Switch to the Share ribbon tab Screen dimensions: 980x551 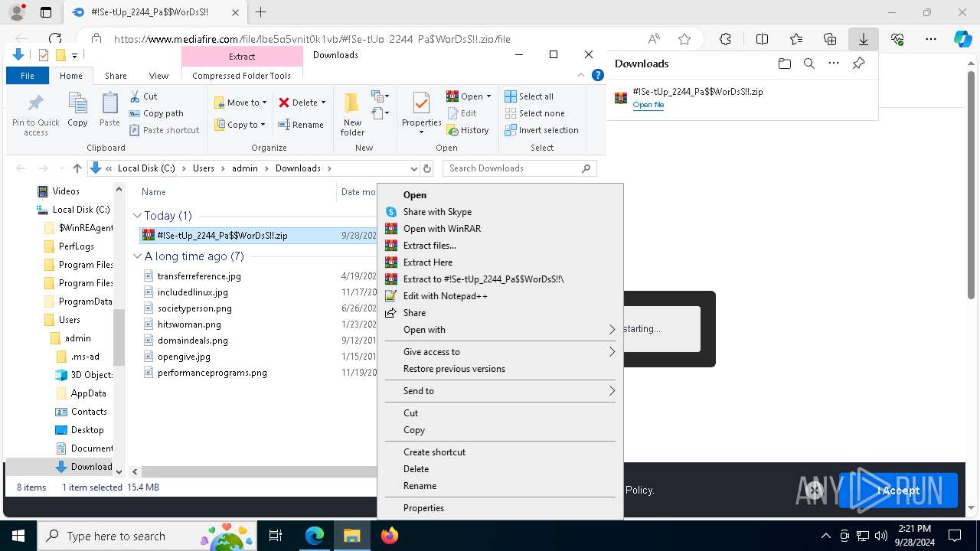(x=116, y=76)
